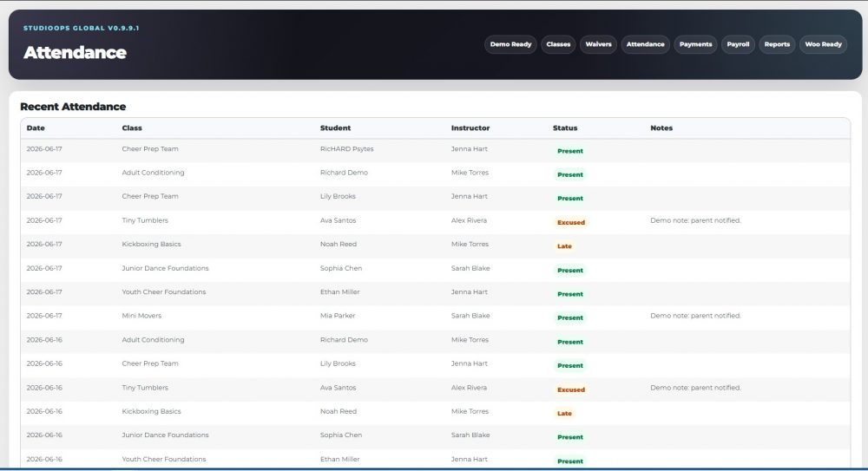The height and width of the screenshot is (471, 868).
Task: Select Adult Conditioning on 2026-06-16
Action: point(153,340)
